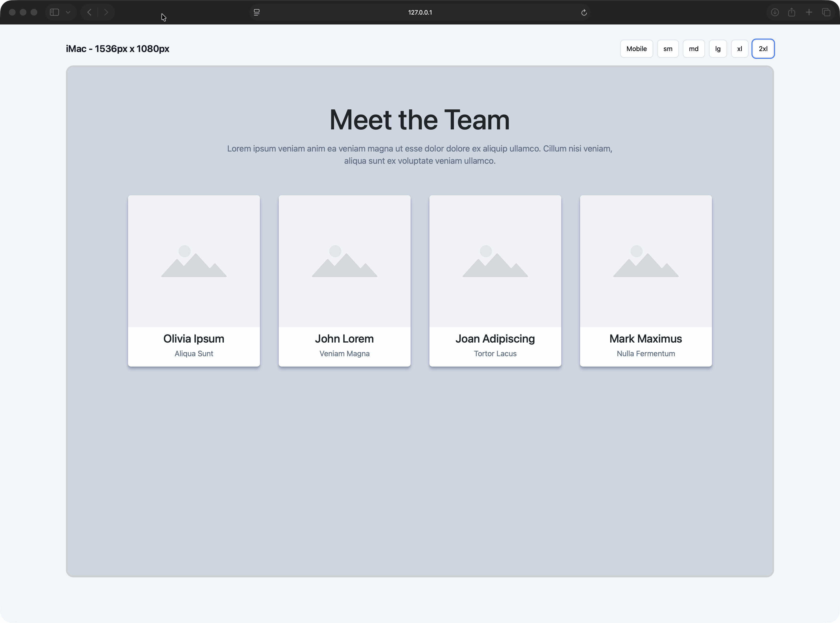Click the page settings icon in the address bar
Image resolution: width=840 pixels, height=623 pixels.
coord(257,12)
